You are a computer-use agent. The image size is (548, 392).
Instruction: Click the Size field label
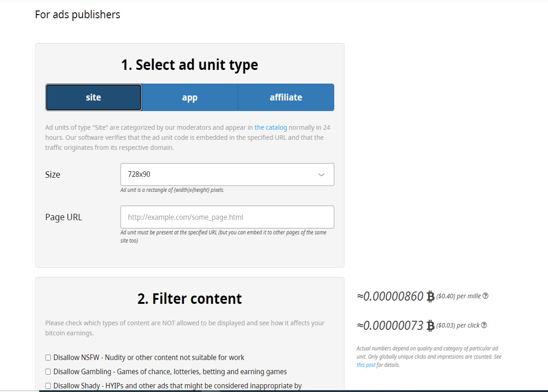coord(53,175)
